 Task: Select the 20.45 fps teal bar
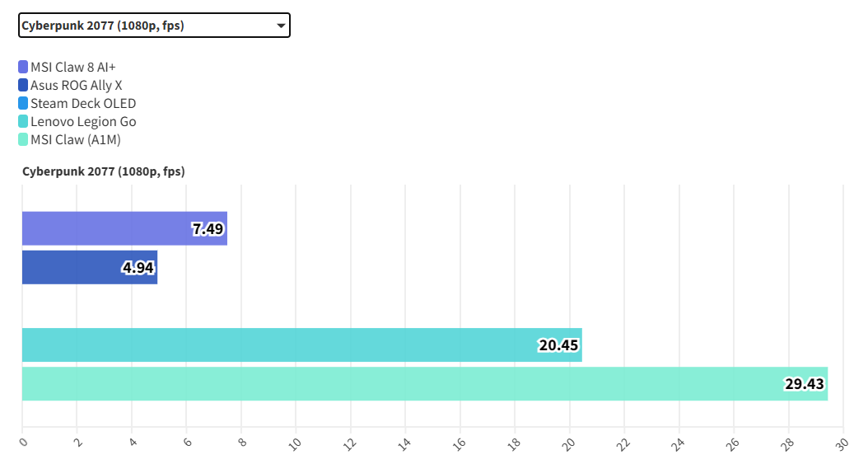[x=280, y=344]
